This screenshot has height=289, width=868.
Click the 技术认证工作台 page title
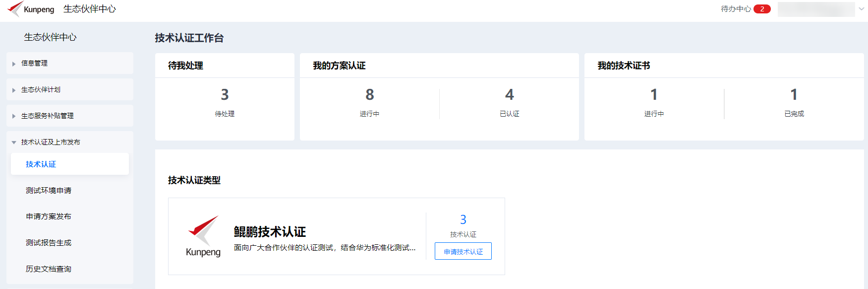pos(189,38)
